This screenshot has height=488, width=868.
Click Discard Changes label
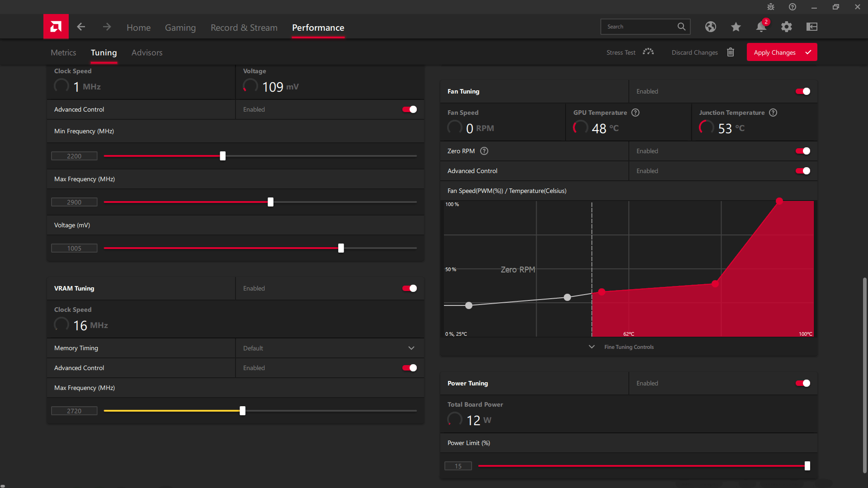coord(694,52)
